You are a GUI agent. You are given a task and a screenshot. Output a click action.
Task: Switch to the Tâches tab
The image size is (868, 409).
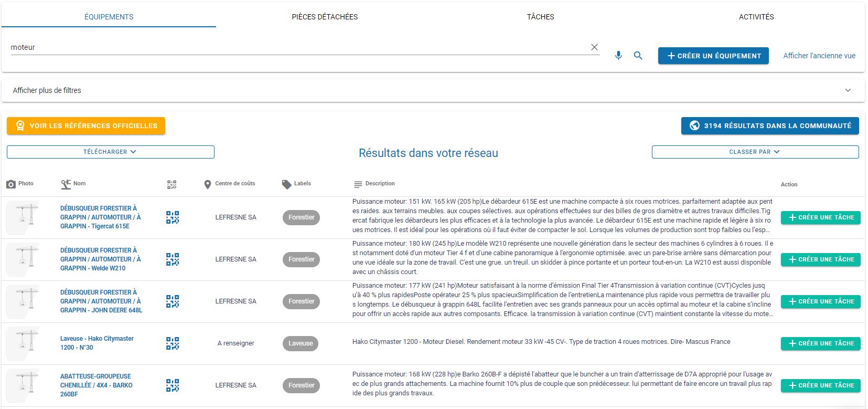[x=541, y=17]
